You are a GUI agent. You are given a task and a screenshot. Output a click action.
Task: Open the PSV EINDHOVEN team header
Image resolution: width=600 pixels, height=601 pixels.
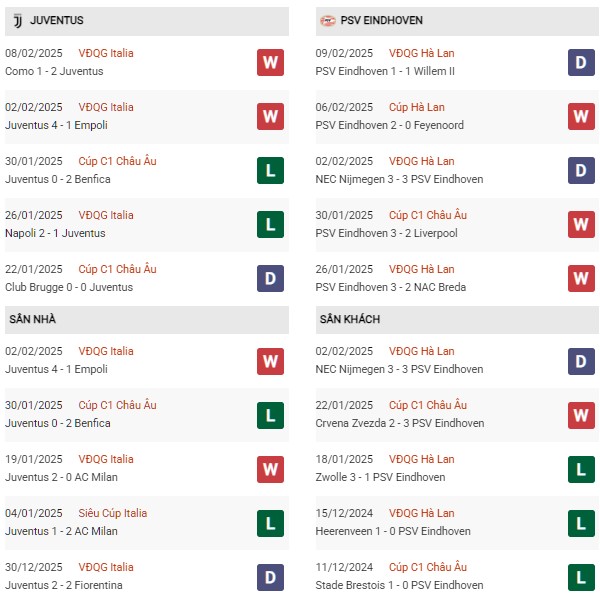[x=457, y=21]
